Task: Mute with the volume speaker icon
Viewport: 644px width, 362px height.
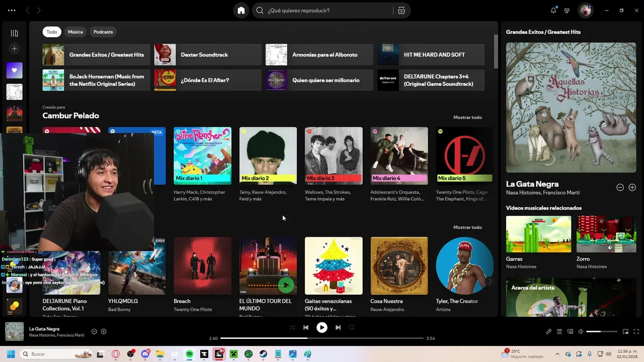Action: coord(581,331)
